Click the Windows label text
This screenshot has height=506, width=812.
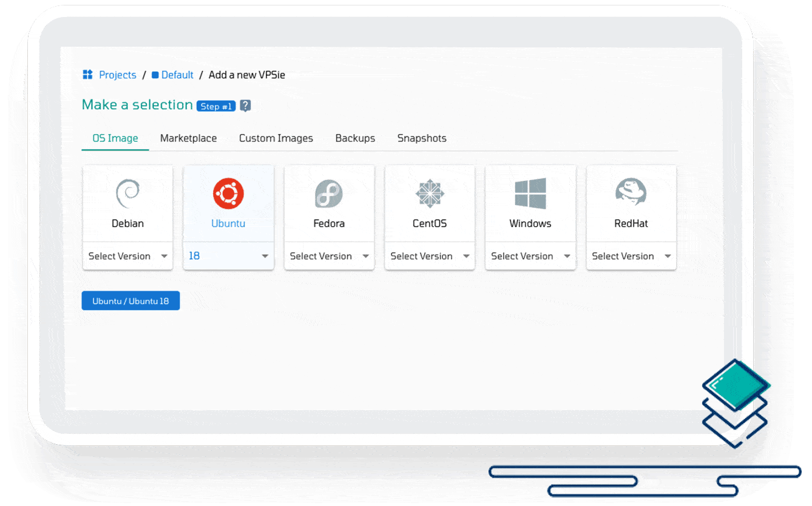tap(530, 223)
